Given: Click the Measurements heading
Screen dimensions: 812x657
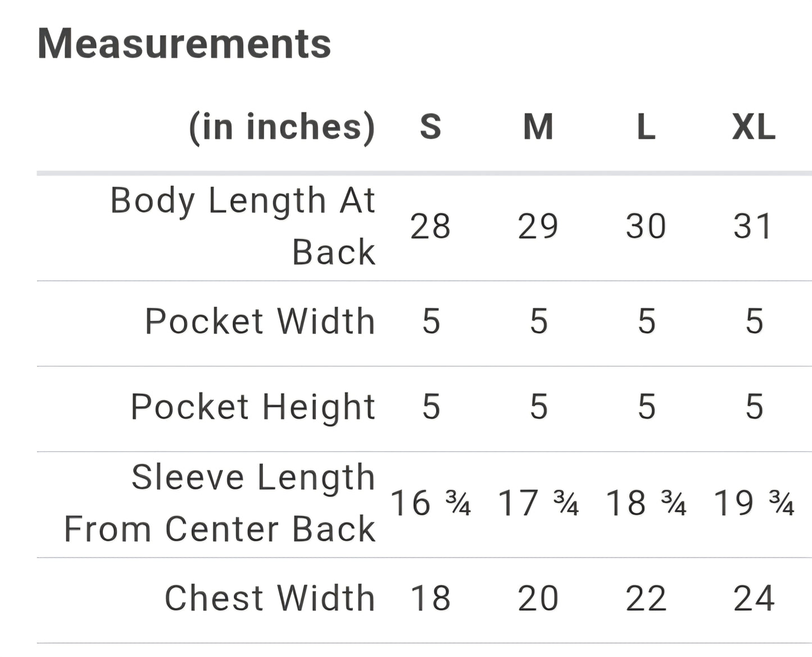Looking at the screenshot, I should click(x=184, y=44).
